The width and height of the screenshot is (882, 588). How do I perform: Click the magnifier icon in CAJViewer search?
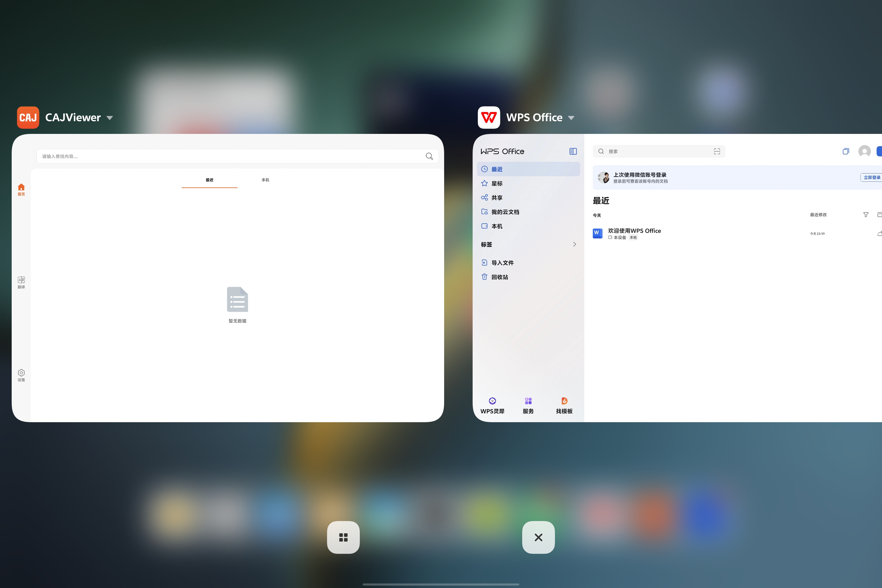point(429,156)
